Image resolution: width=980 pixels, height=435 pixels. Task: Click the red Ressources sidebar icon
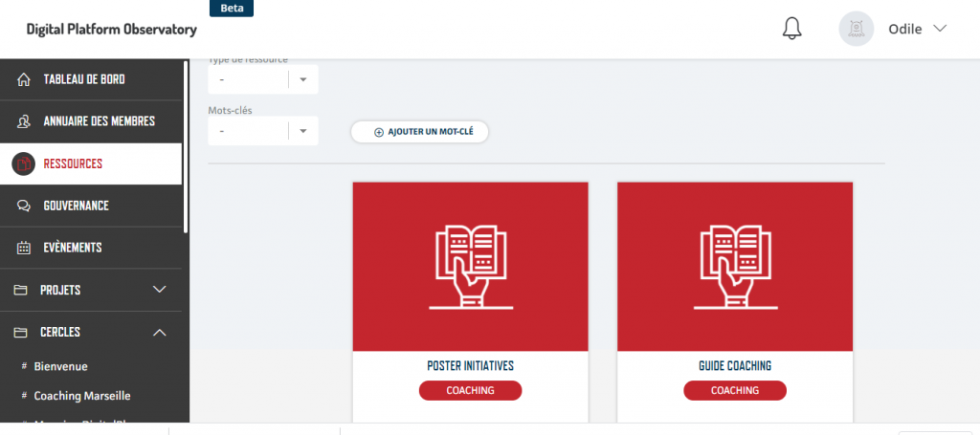pyautogui.click(x=24, y=163)
